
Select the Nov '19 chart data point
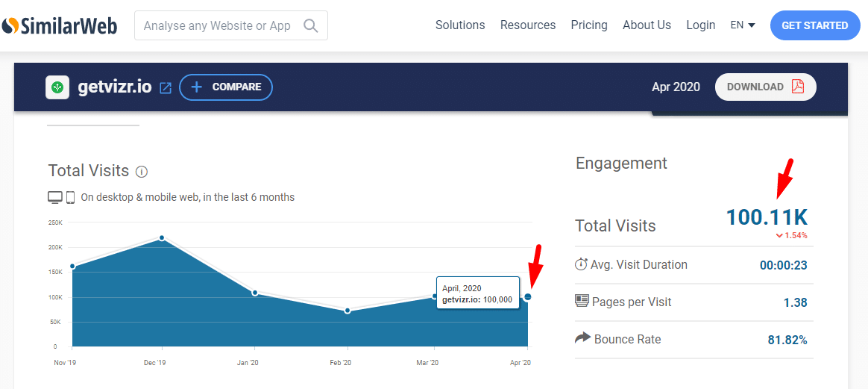[72, 267]
